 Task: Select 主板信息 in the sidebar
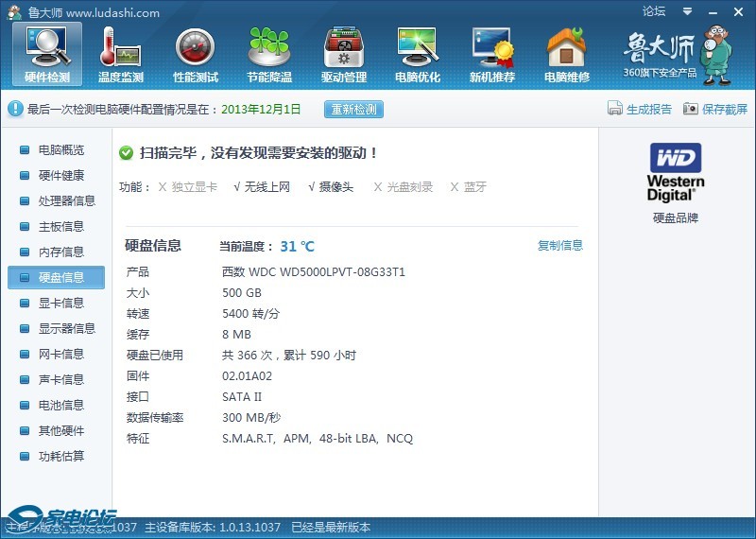[56, 226]
